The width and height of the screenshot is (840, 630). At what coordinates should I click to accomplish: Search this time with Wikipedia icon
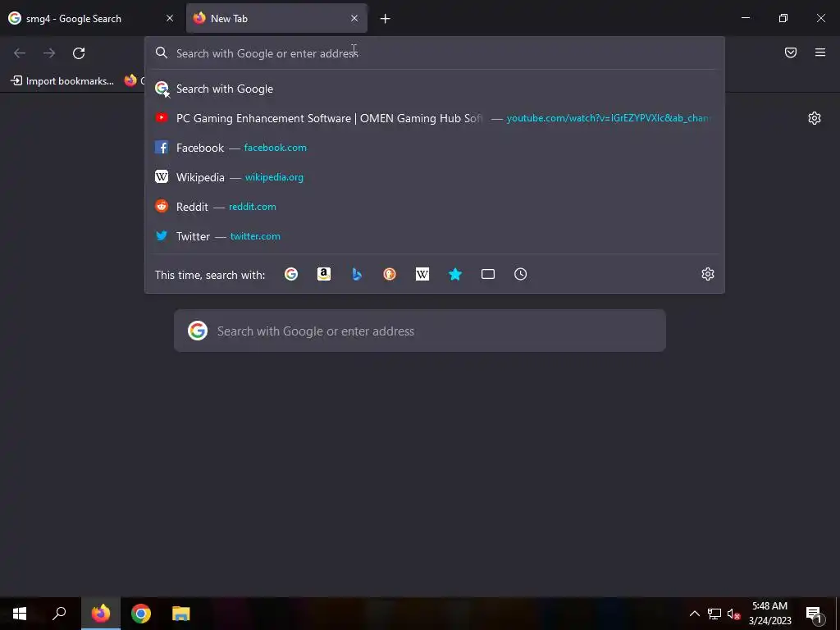(422, 274)
